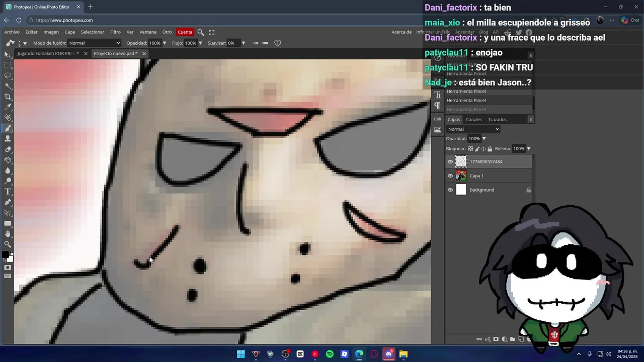Image resolution: width=644 pixels, height=362 pixels.
Task: Select the Clone Stamp tool
Action: coord(8,139)
